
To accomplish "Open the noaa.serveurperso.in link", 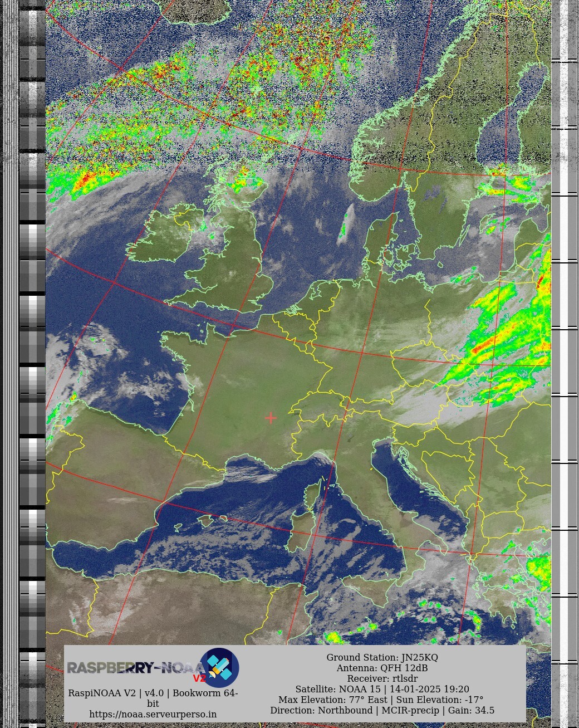I will coord(153,714).
